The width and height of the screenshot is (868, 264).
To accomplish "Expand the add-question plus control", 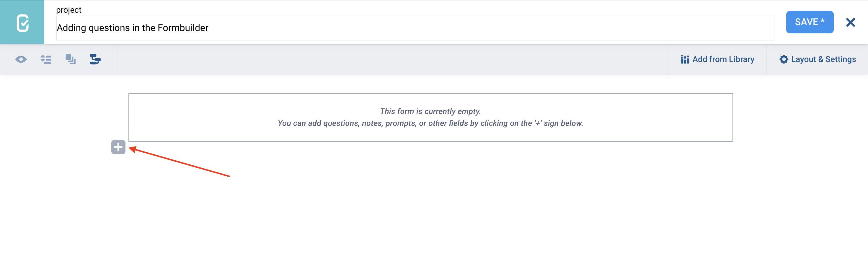I will coord(119,147).
